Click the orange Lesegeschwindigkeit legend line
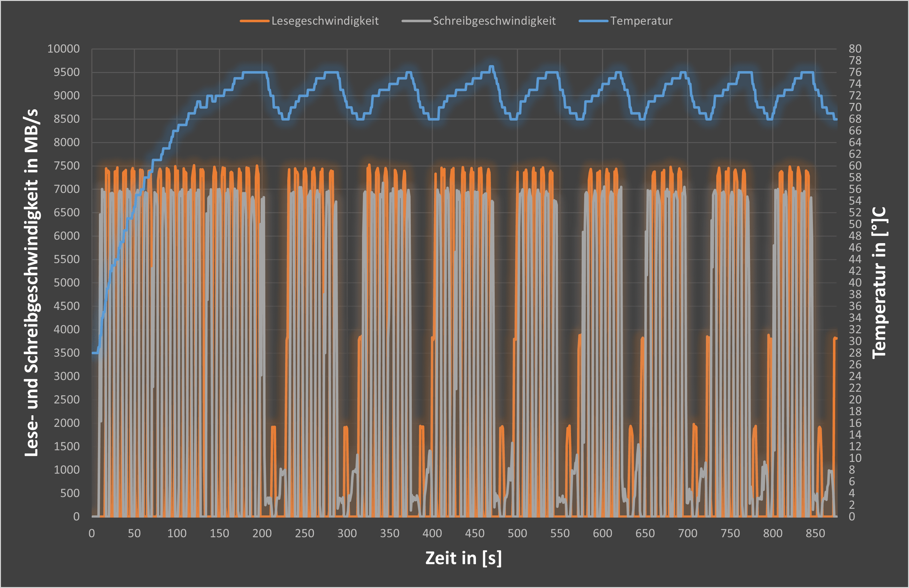This screenshot has width=909, height=588. click(x=255, y=21)
